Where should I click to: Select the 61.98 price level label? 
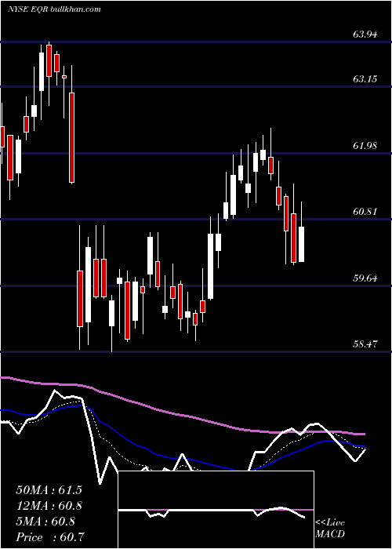365,145
